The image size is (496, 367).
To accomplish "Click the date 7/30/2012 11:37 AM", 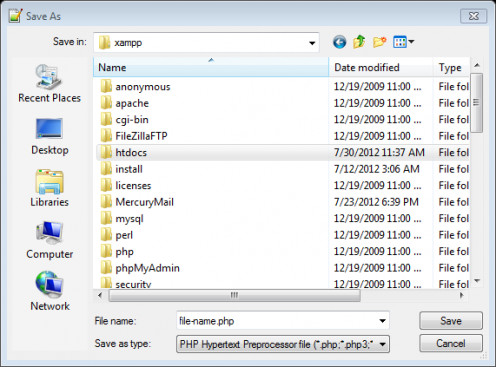I will (x=379, y=152).
